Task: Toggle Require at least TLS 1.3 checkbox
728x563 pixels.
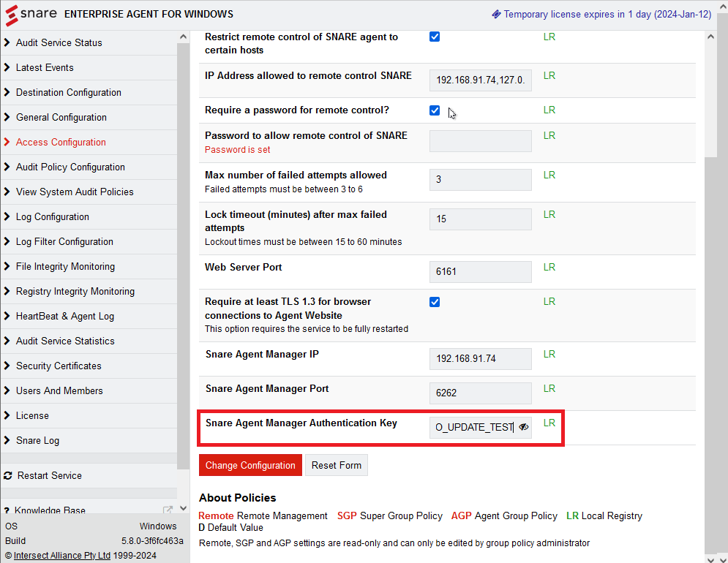Action: click(435, 302)
